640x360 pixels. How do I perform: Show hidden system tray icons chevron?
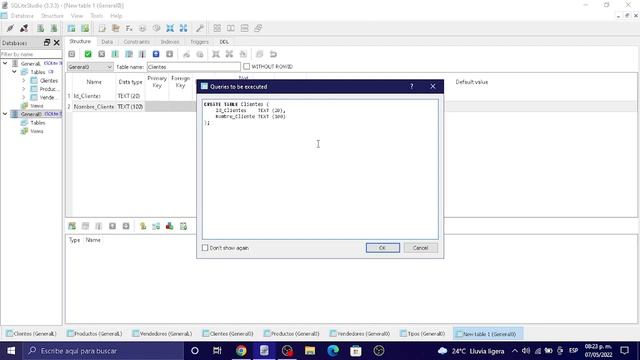pyautogui.click(x=515, y=351)
